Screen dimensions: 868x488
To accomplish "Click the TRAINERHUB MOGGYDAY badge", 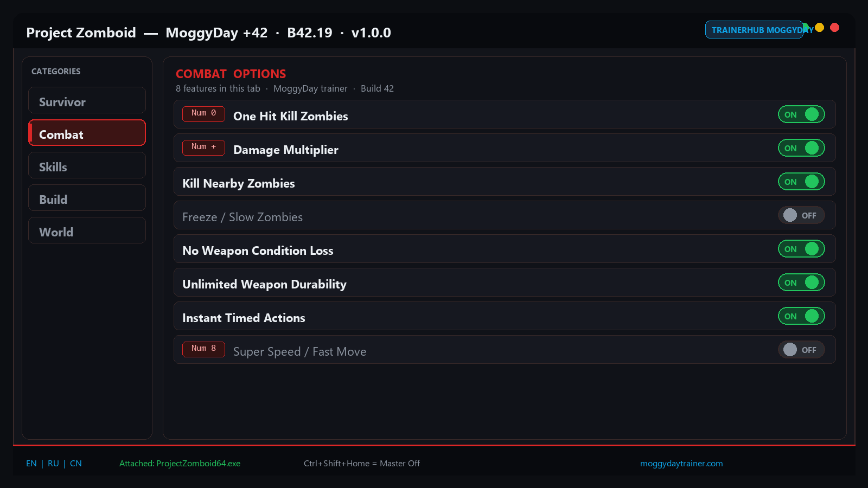I will coord(754,30).
